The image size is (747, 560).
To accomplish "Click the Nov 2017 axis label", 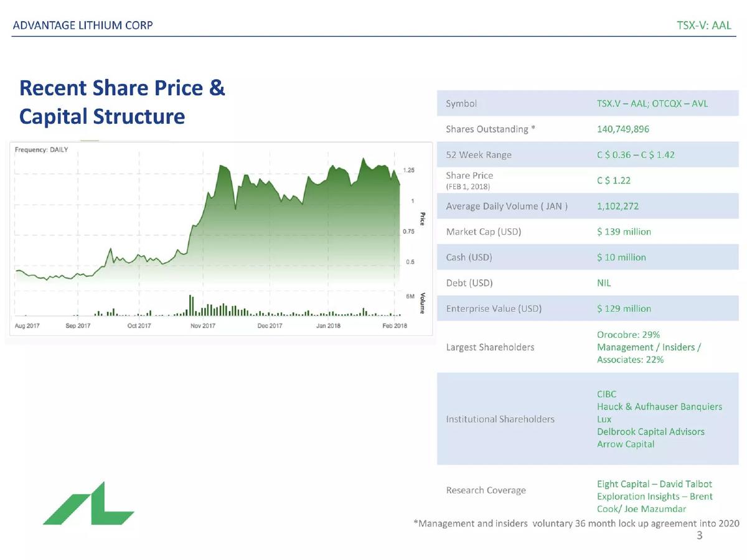I will 203,326.
